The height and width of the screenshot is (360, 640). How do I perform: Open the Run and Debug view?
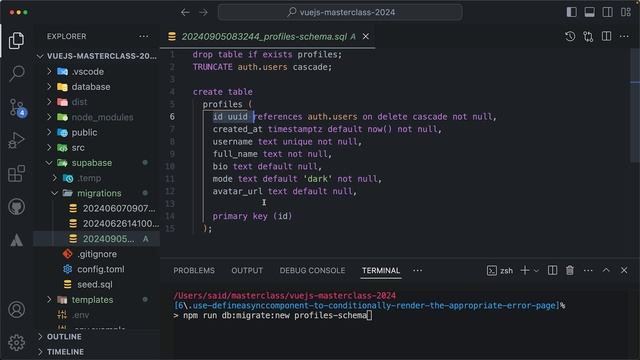(x=16, y=140)
